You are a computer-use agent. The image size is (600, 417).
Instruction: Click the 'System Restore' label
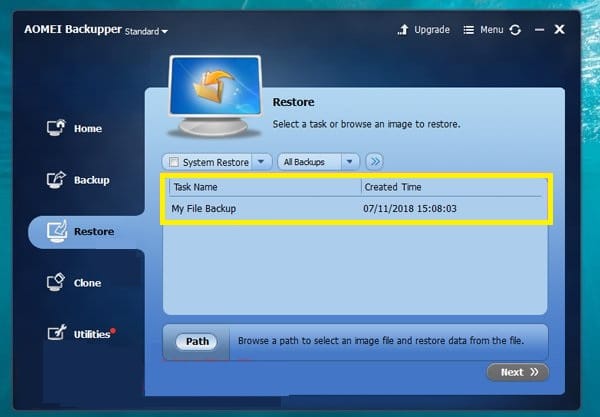click(216, 162)
